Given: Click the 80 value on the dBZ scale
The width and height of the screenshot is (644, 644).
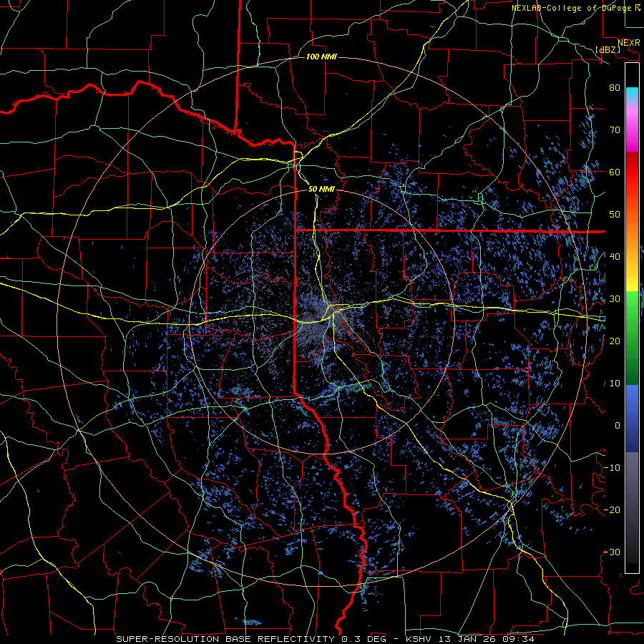Looking at the screenshot, I should tap(615, 87).
